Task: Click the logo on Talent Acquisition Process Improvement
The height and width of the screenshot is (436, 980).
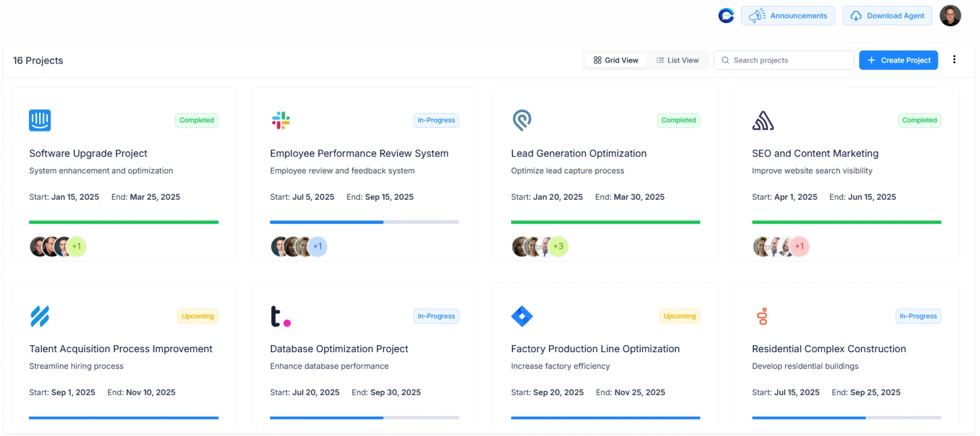Action: click(x=40, y=316)
